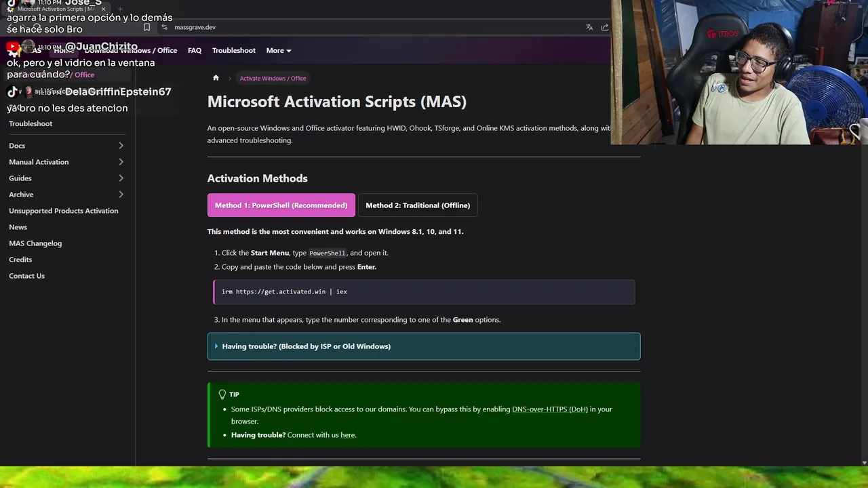Click the page scrollbar down arrow

tap(863, 463)
